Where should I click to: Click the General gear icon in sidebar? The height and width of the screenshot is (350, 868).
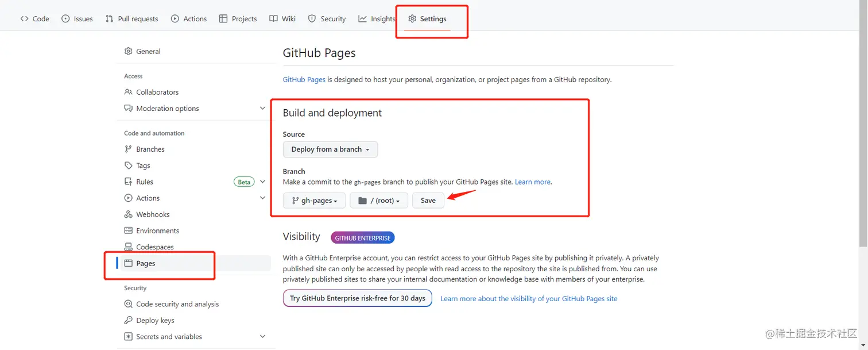point(129,51)
